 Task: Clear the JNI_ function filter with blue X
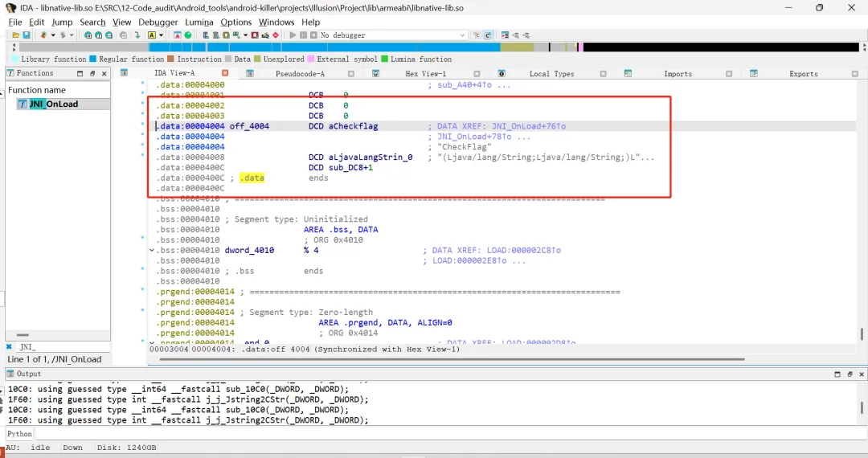pyautogui.click(x=9, y=347)
